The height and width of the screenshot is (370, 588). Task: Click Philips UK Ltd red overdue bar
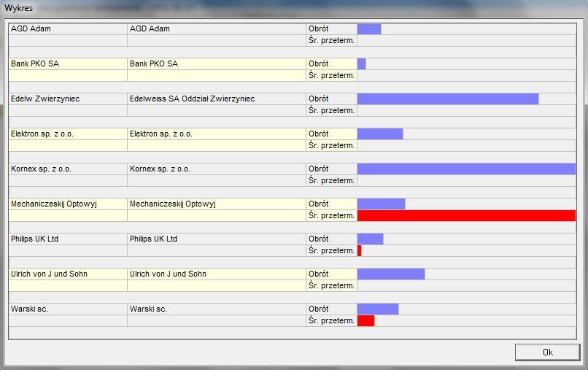click(359, 250)
